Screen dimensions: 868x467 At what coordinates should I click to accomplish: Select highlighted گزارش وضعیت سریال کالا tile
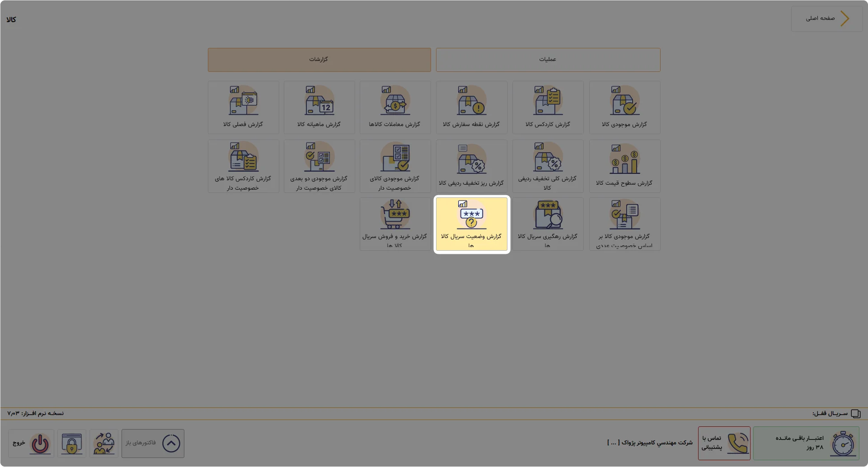(x=471, y=224)
